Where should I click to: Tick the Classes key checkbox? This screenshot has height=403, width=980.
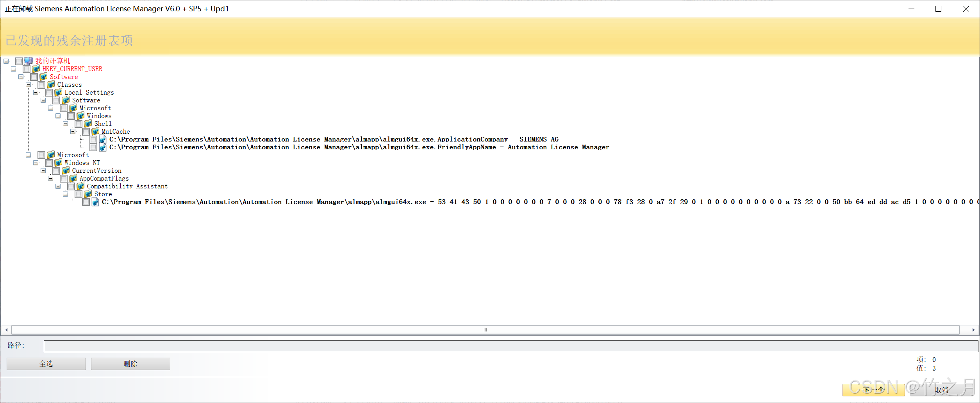point(41,85)
